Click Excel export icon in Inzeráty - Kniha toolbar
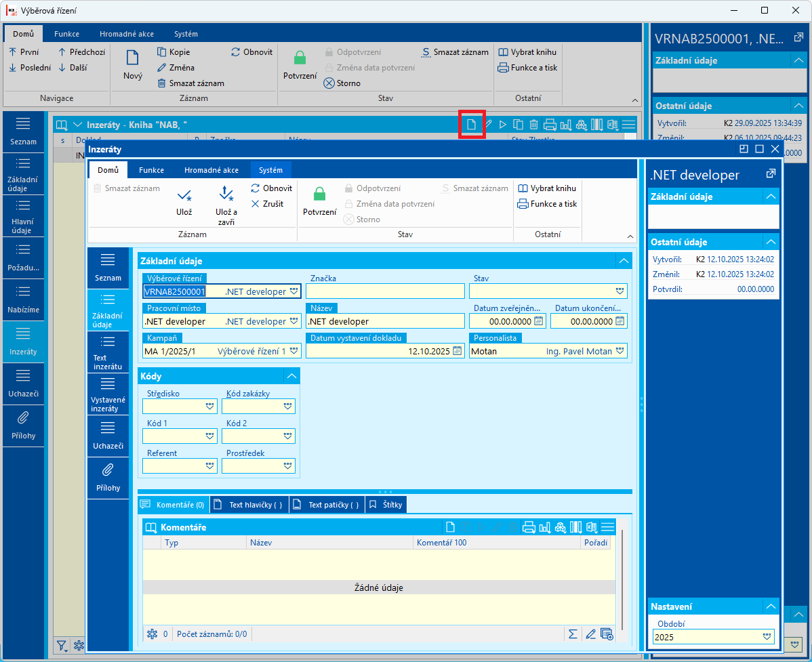This screenshot has height=662, width=812. click(x=612, y=124)
